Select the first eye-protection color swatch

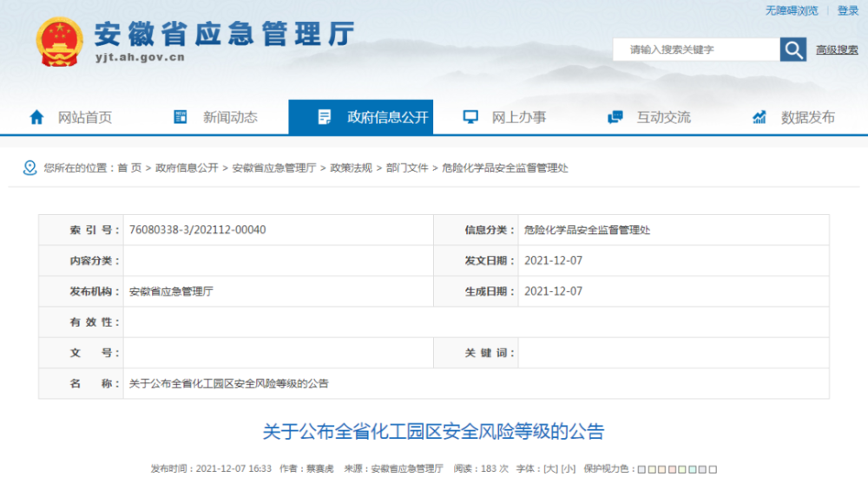tap(641, 470)
